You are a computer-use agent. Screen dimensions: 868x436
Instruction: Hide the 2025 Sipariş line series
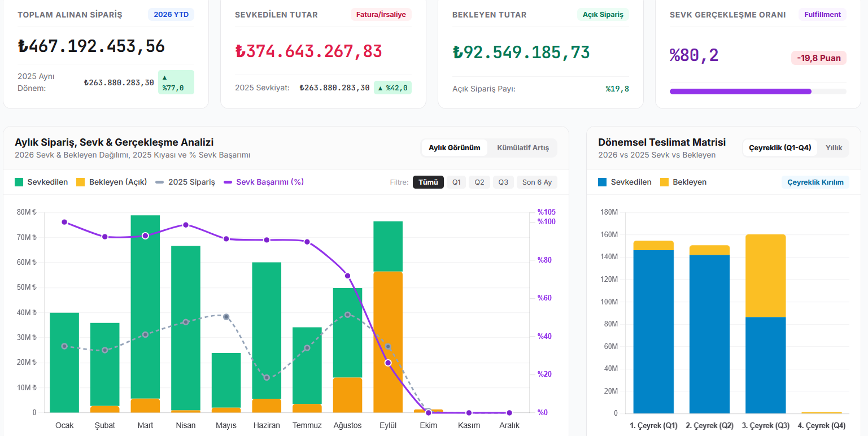tap(185, 182)
